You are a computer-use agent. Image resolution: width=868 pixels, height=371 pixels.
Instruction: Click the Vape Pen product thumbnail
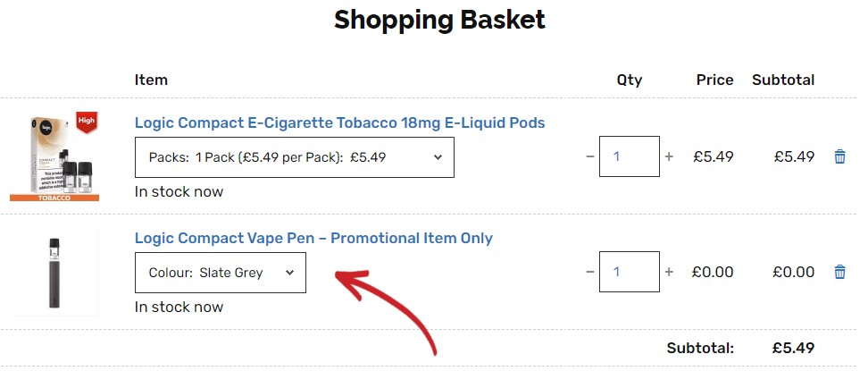pyautogui.click(x=54, y=271)
